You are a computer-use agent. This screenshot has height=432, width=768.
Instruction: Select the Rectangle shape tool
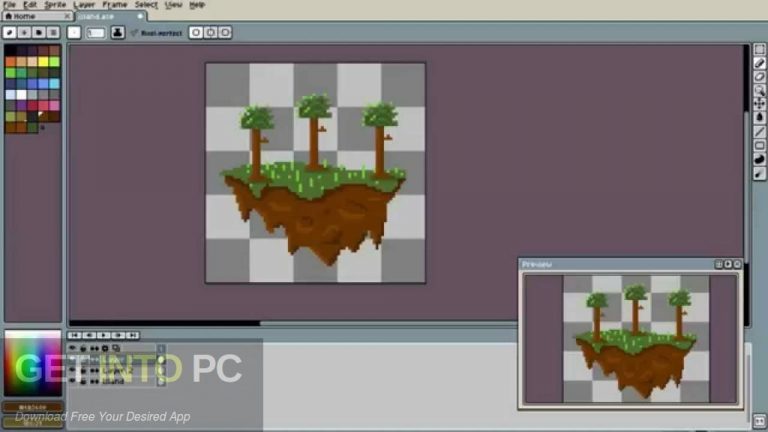(x=759, y=145)
